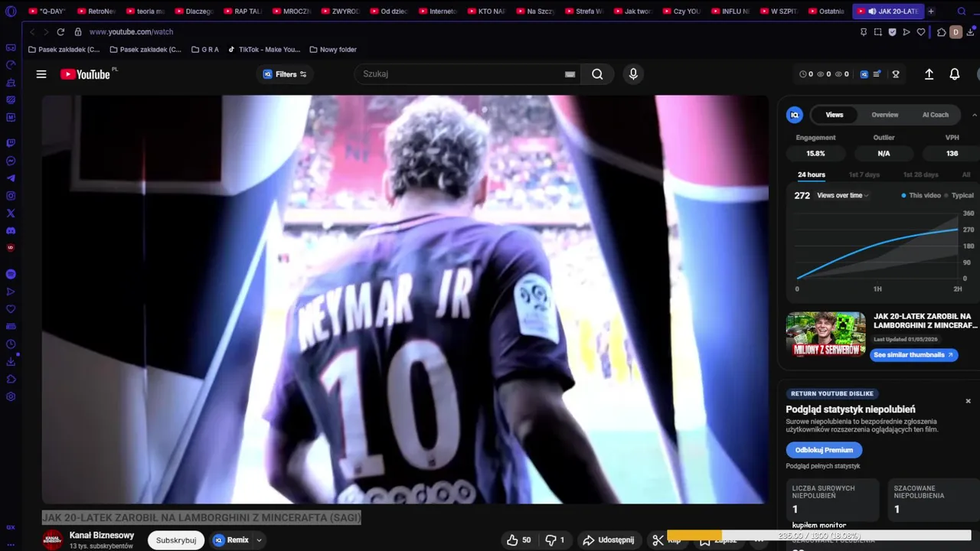Open X (Twitter) in the sidebar

(x=11, y=214)
